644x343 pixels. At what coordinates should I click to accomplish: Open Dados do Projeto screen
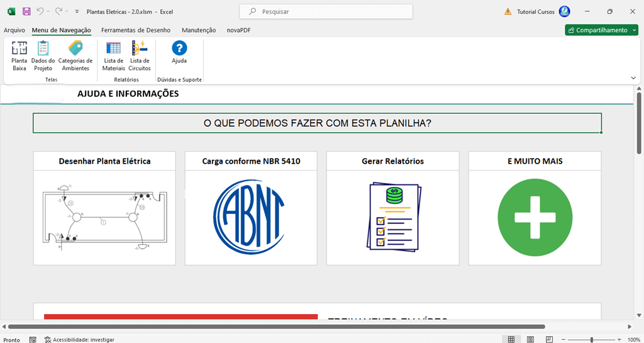[43, 56]
